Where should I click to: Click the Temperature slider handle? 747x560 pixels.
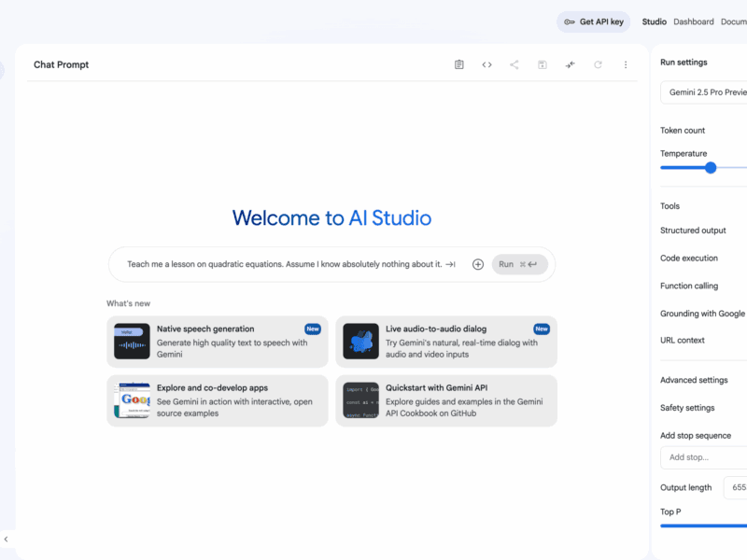[711, 168]
